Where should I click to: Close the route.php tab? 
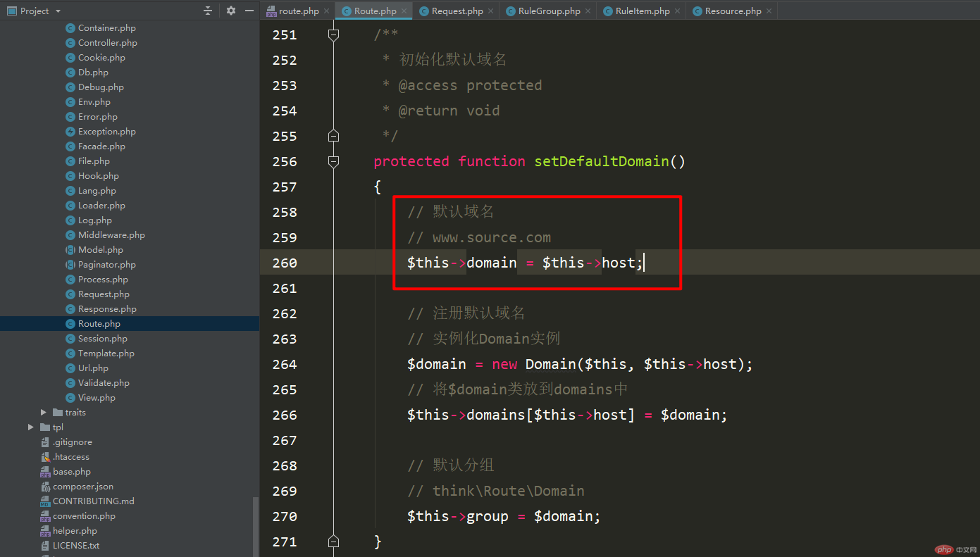(x=326, y=11)
